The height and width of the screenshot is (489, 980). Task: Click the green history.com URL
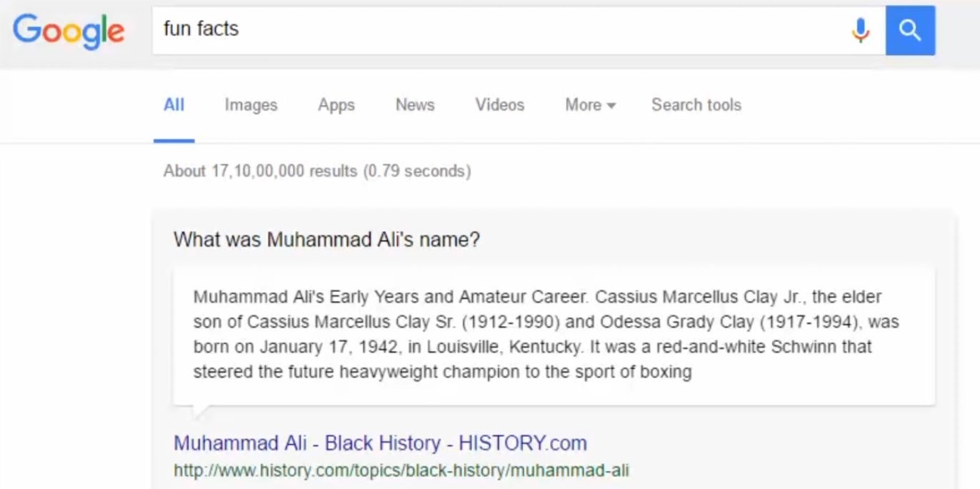click(401, 470)
